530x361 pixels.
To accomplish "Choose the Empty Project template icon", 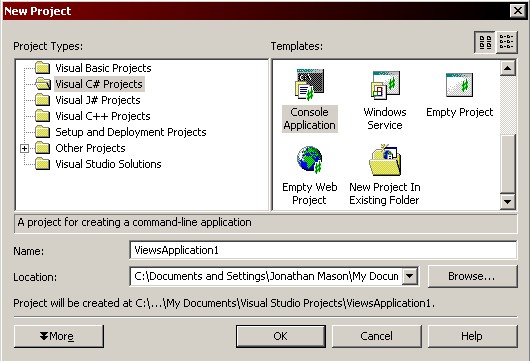I will coord(459,85).
